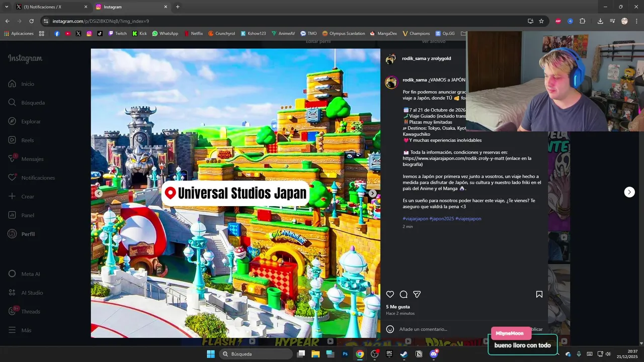Go to Perfil in the sidebar

(x=21, y=234)
